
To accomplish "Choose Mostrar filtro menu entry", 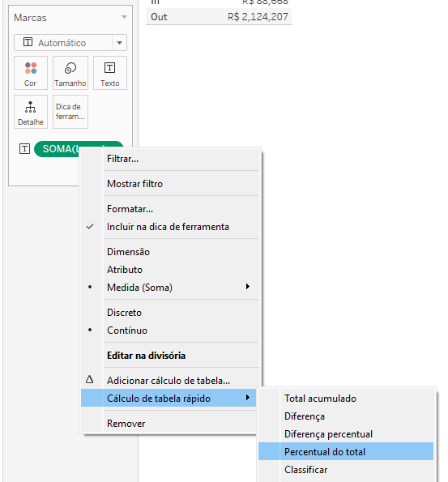I will click(170, 184).
